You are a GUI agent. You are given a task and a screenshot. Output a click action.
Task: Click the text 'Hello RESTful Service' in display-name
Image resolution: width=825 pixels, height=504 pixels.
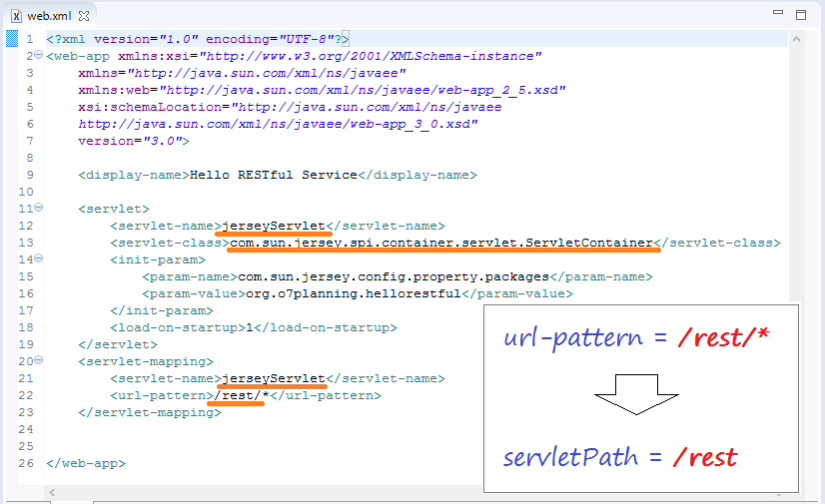pos(273,175)
